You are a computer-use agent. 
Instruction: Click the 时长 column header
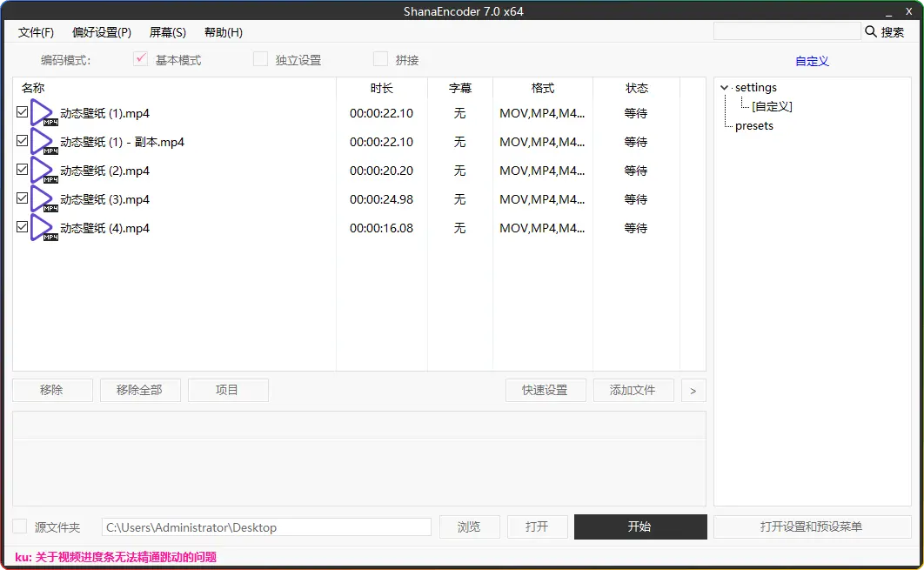381,88
